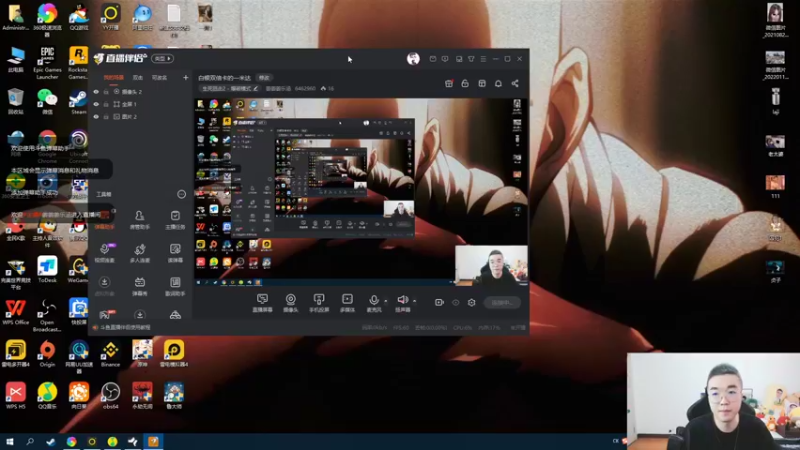The width and height of the screenshot is (800, 450).
Task: Open the layout grid icon in header
Action: pyautogui.click(x=482, y=83)
